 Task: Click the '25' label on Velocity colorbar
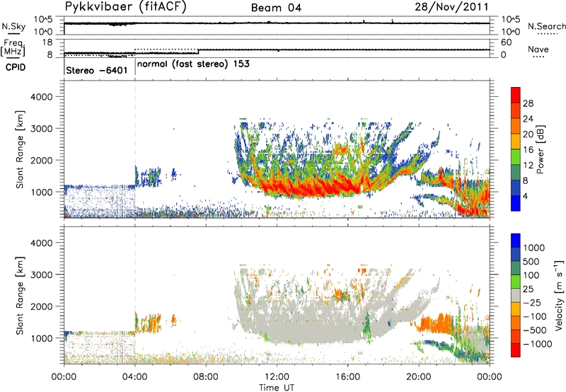point(528,289)
